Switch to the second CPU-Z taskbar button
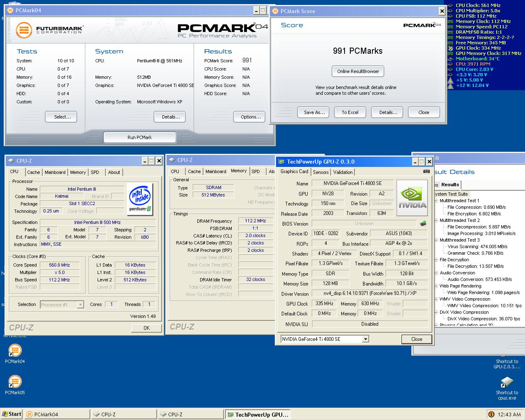 (x=190, y=414)
